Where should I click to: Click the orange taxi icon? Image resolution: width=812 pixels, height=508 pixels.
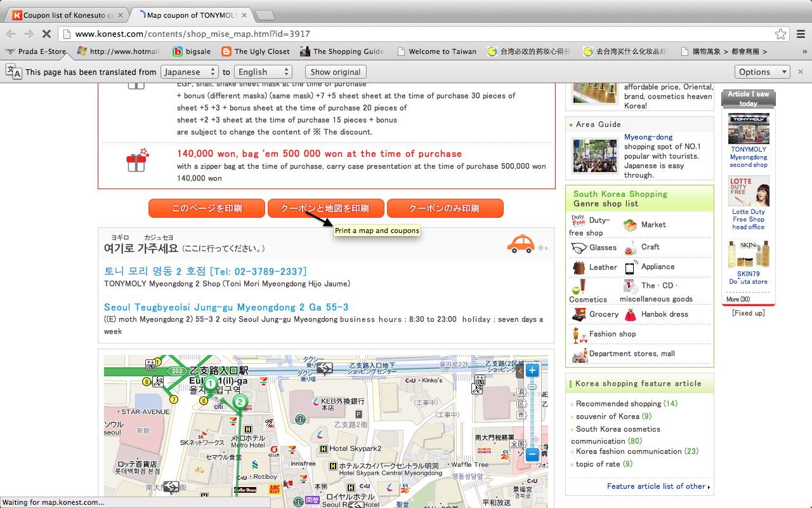(521, 244)
